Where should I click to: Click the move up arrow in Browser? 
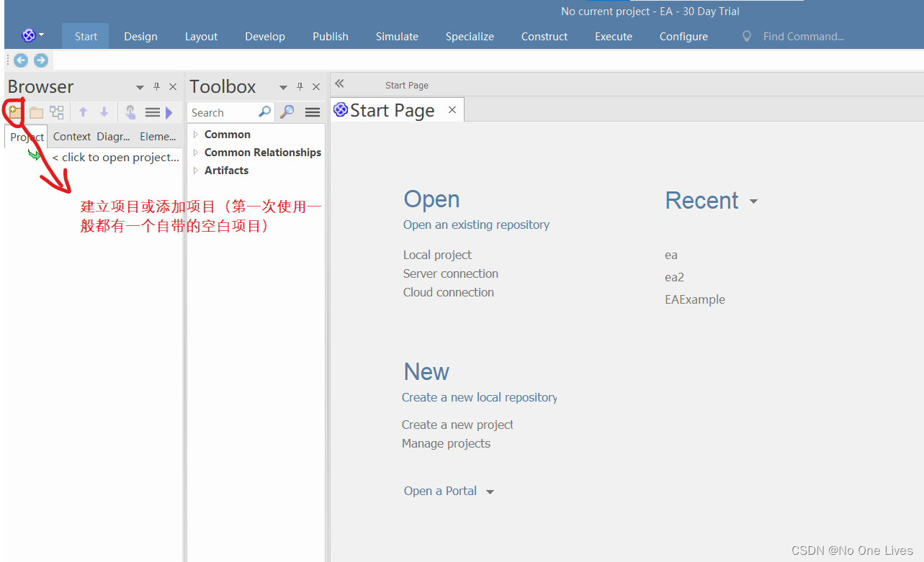[x=83, y=112]
